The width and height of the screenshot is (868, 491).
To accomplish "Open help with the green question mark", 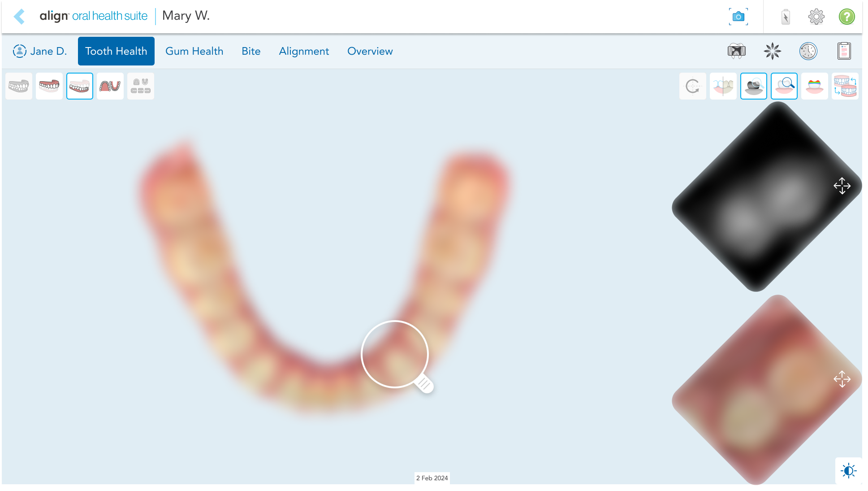I will coord(846,17).
